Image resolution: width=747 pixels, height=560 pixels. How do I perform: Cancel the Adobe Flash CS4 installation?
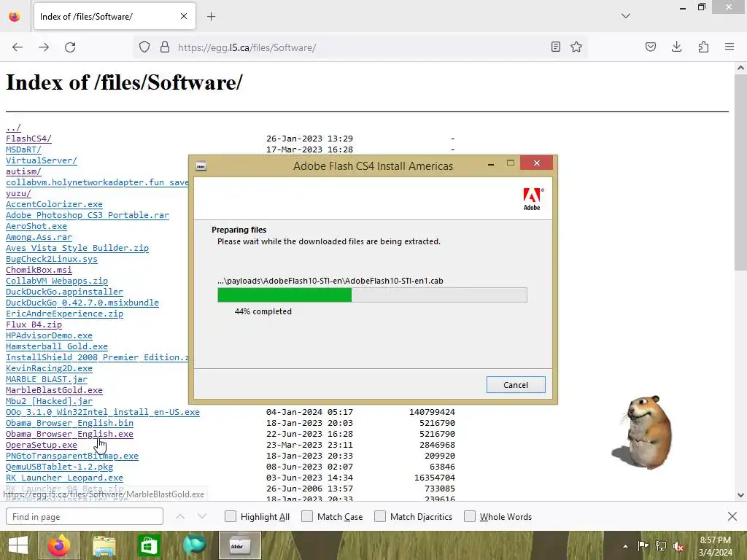click(x=516, y=385)
